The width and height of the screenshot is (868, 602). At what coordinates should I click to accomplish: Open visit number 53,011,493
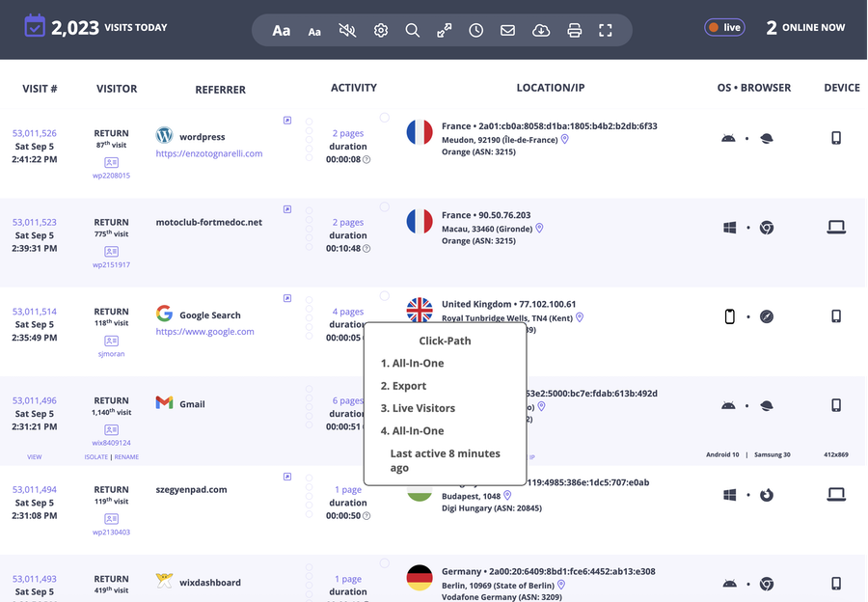(x=35, y=579)
